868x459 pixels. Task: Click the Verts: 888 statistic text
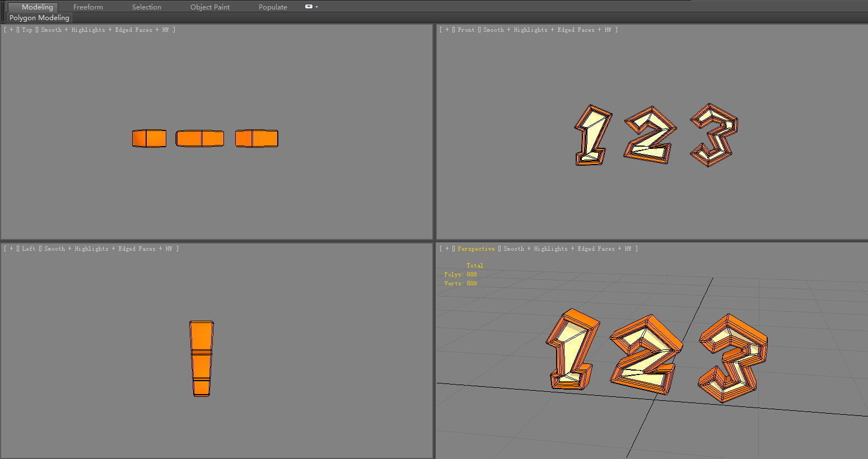[460, 283]
